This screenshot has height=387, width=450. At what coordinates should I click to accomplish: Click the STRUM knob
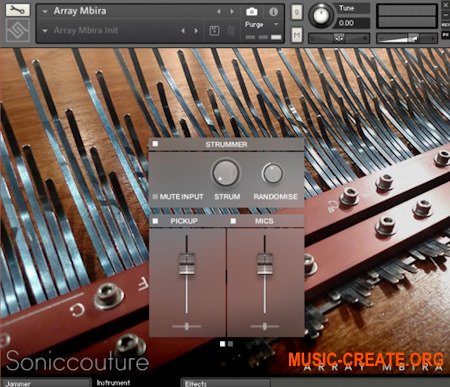(226, 172)
